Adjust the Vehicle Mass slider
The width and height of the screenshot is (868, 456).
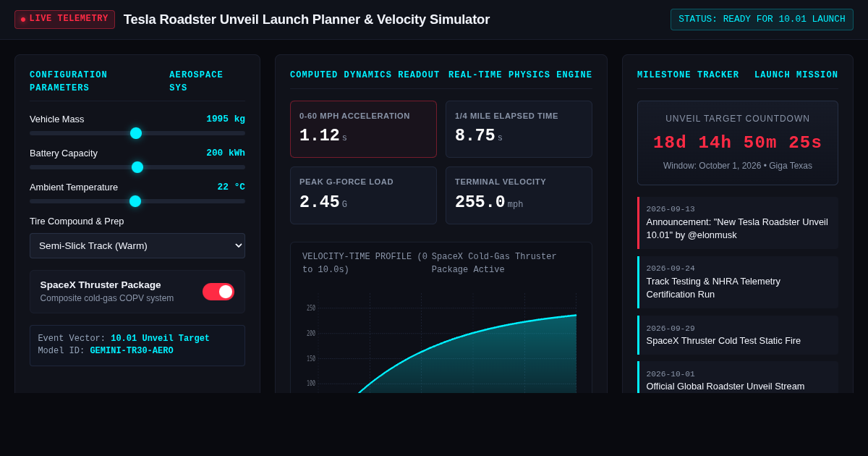pos(137,133)
